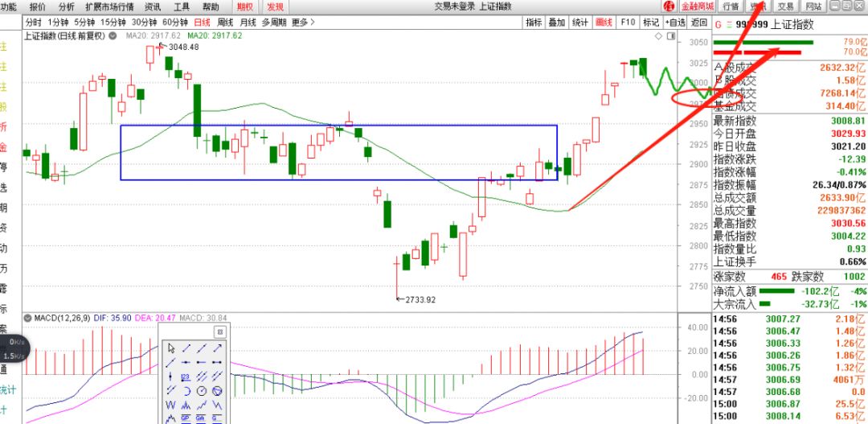Select the 123 price label tool
The width and height of the screenshot is (868, 424).
pos(186,377)
